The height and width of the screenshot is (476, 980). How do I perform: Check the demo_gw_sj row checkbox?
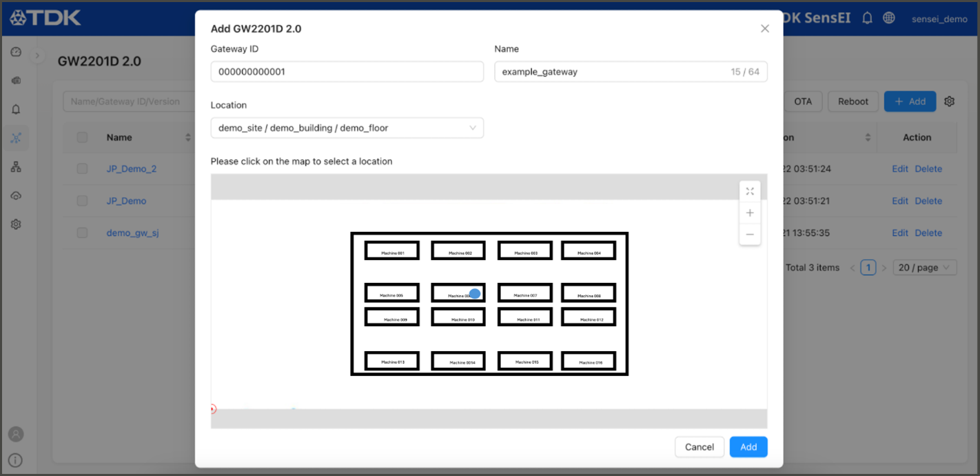pos(82,232)
